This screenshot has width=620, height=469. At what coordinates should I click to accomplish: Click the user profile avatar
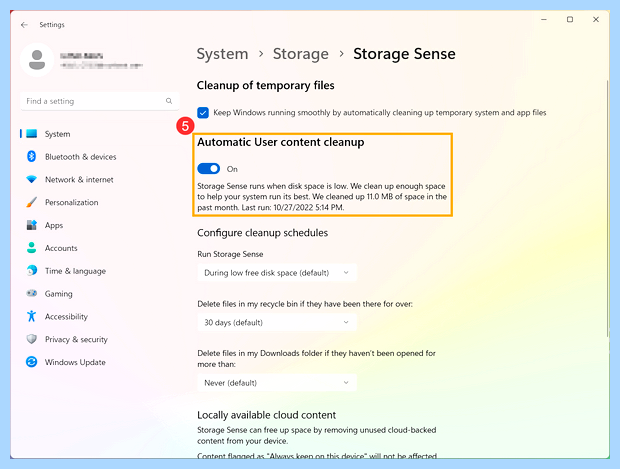click(x=37, y=60)
